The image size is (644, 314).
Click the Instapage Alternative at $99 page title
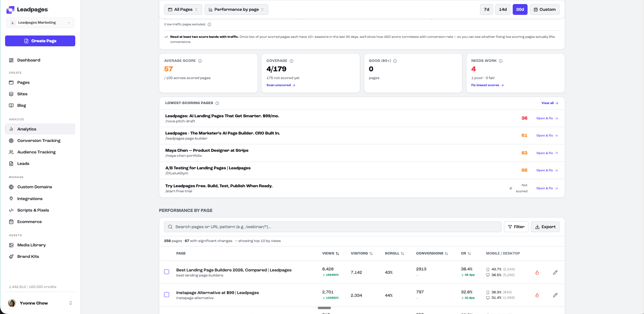pos(217,293)
